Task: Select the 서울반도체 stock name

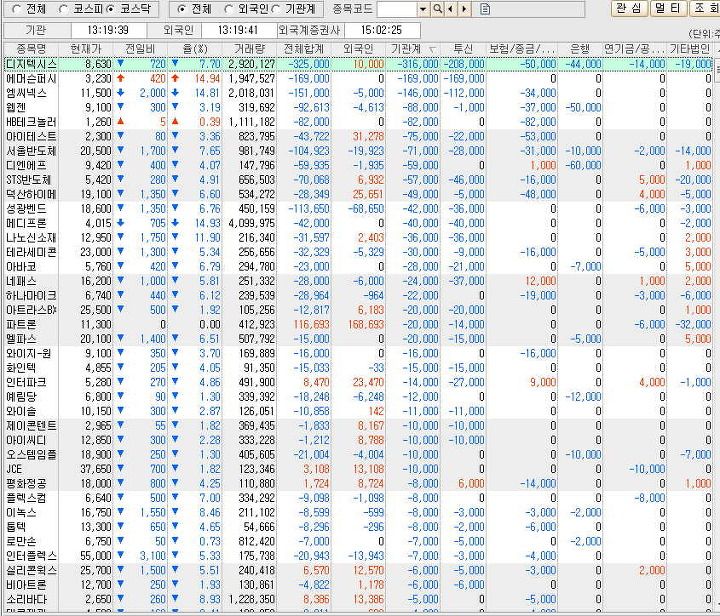Action: tap(31, 151)
